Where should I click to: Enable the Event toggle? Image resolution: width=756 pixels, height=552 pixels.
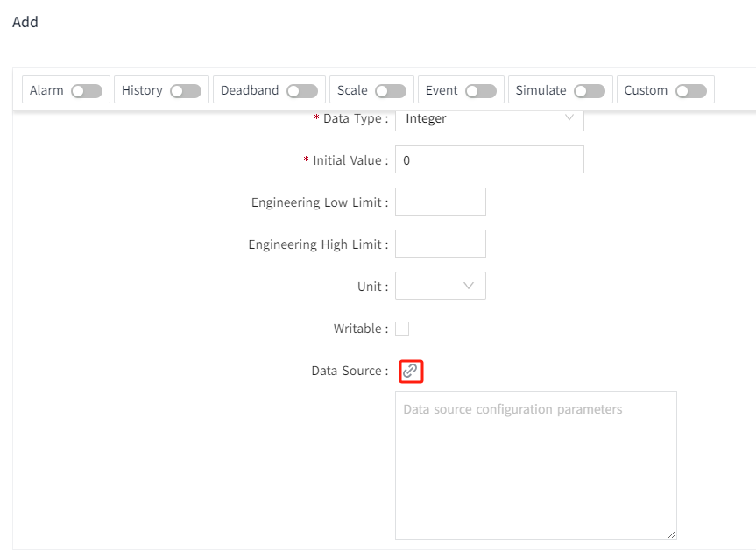(x=481, y=91)
